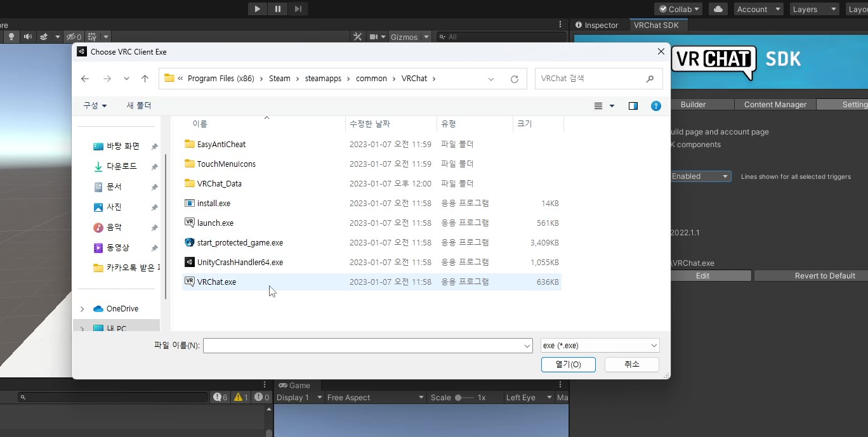Open scene tools wrench icon
The image size is (868, 437).
pyautogui.click(x=357, y=37)
